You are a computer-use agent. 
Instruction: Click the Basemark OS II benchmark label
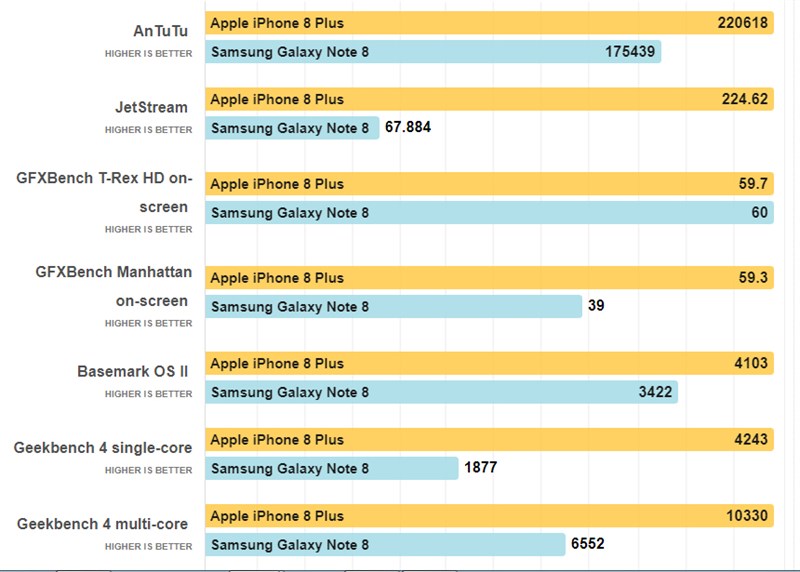point(134,372)
